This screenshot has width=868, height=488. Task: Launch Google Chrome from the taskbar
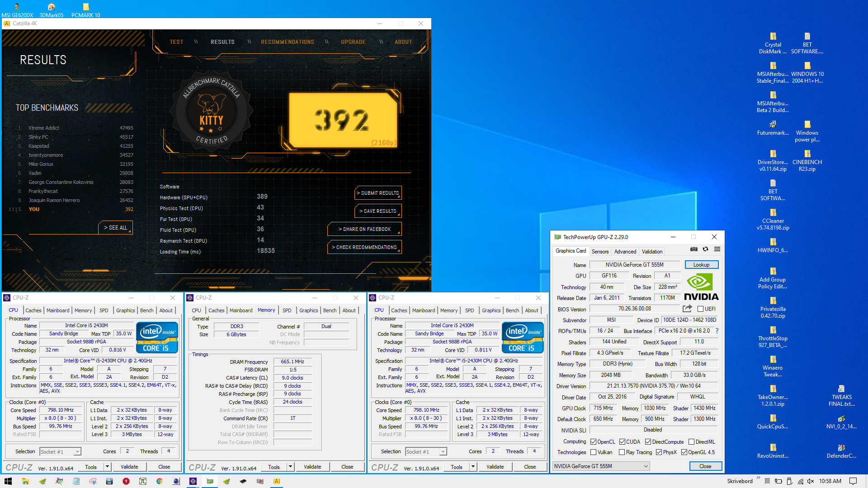[x=159, y=481]
